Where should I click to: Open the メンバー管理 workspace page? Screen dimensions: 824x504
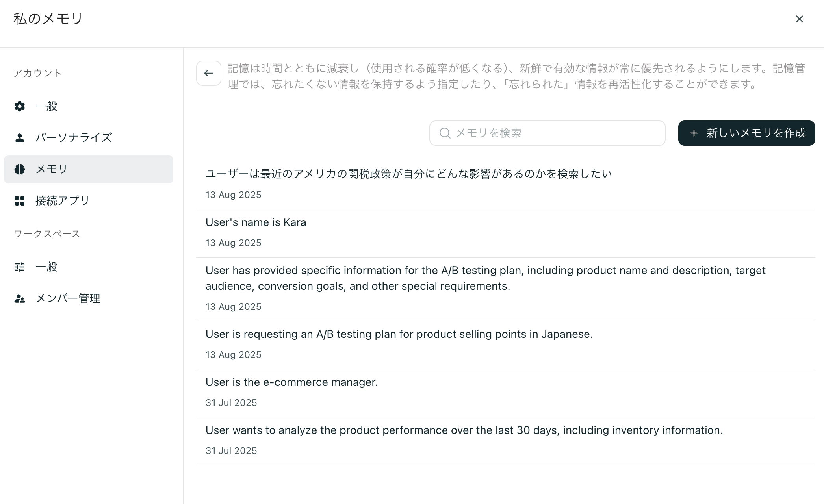click(68, 298)
